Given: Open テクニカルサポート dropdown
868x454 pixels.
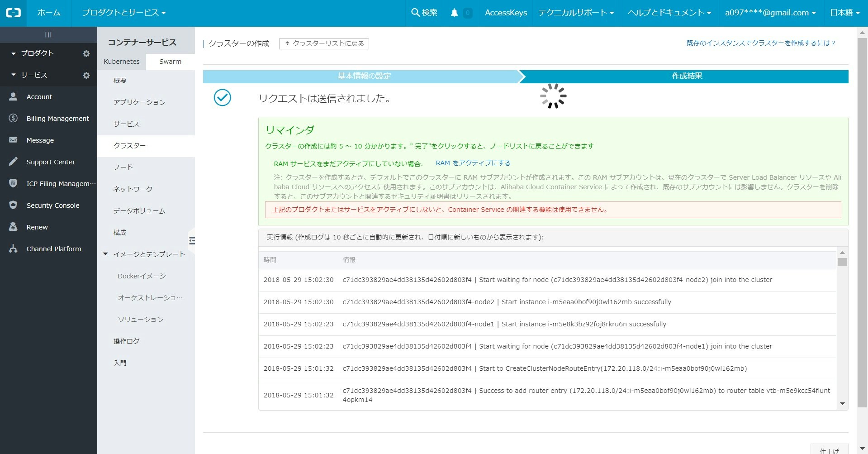Looking at the screenshot, I should click(576, 13).
